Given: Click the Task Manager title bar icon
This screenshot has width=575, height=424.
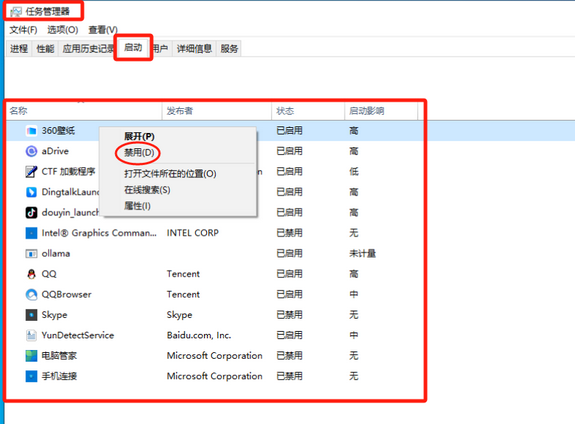Looking at the screenshot, I should 16,12.
